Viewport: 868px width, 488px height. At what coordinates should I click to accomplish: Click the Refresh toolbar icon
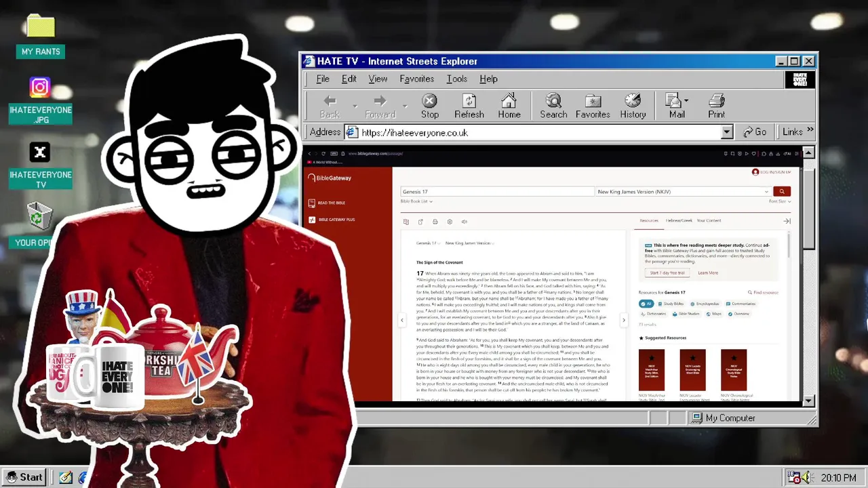469,106
